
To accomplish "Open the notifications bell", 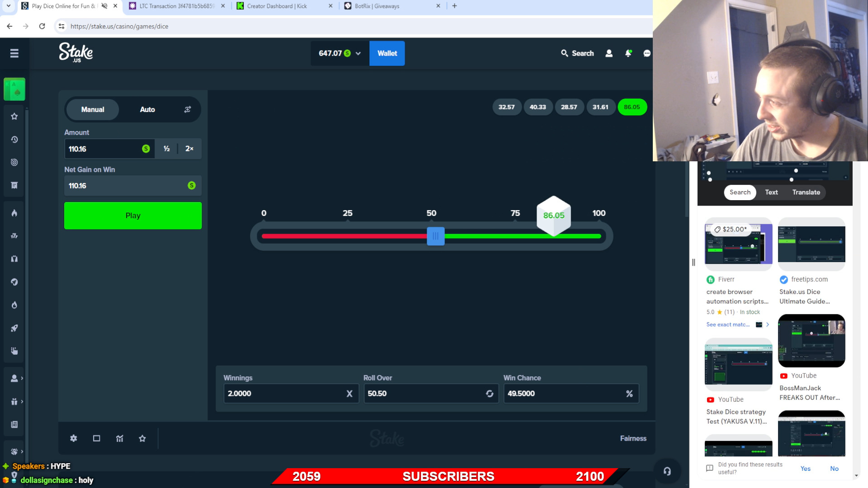I will (628, 53).
